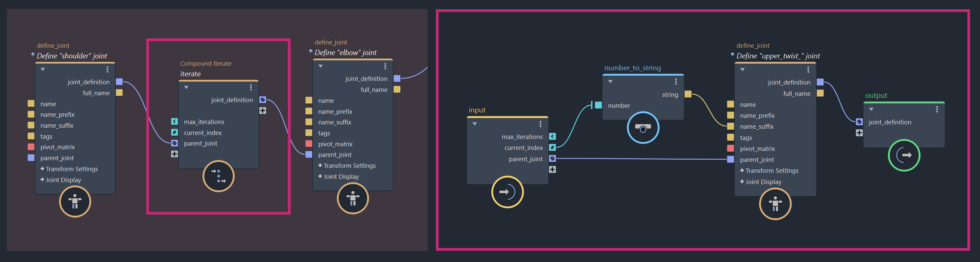Click the 'iterate' node name label

coord(191,74)
